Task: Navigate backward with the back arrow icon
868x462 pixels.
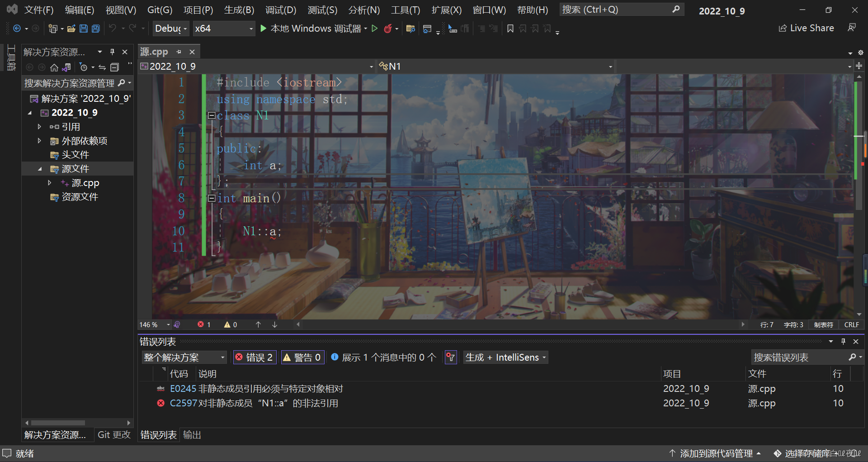Action: pos(17,29)
